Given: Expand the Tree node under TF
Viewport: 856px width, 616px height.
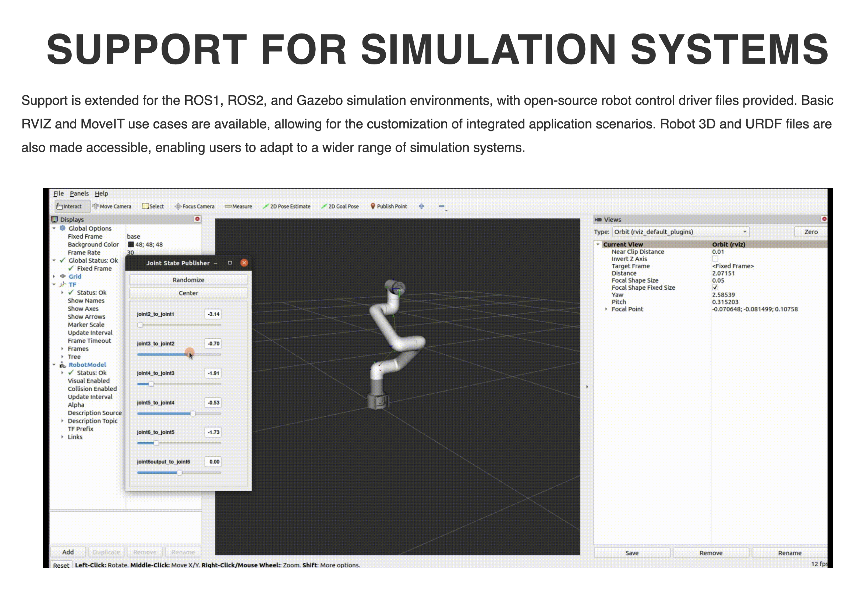Looking at the screenshot, I should 62,356.
